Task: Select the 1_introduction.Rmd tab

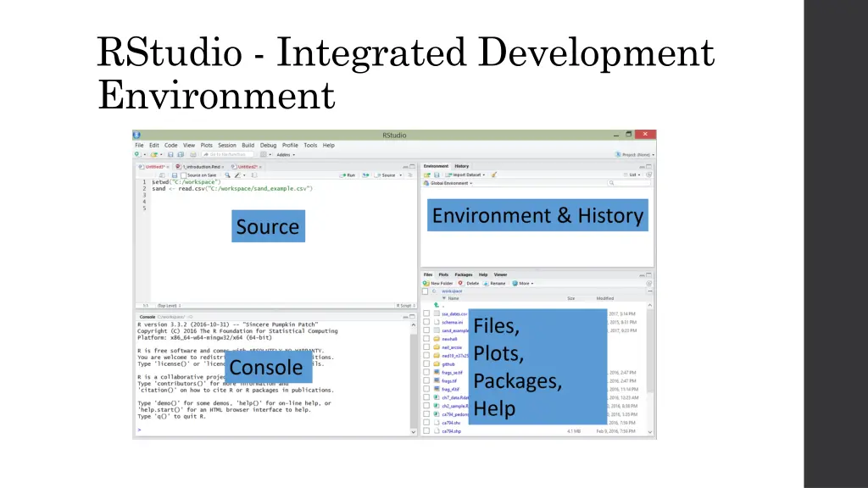Action: click(199, 167)
